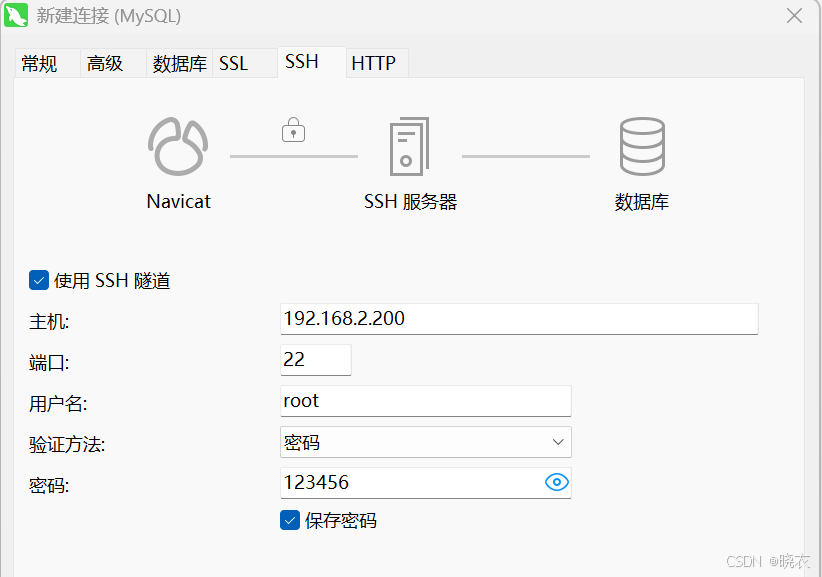
Task: Click the SSH 服务器 label
Action: tap(410, 202)
